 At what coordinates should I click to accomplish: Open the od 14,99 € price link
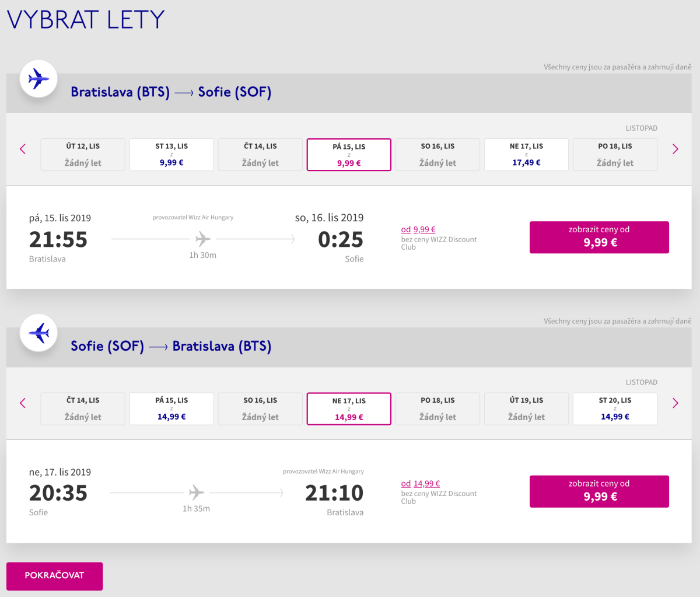[x=421, y=484]
